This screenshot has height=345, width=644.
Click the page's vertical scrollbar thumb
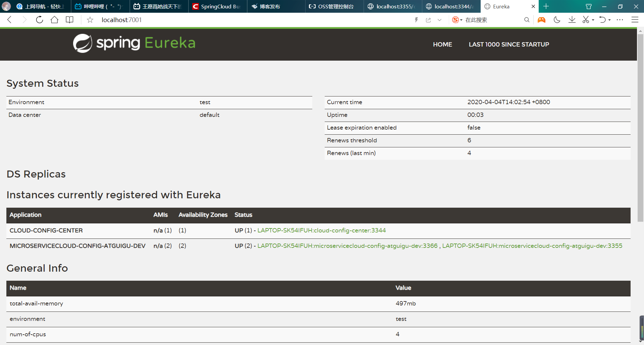point(640,127)
